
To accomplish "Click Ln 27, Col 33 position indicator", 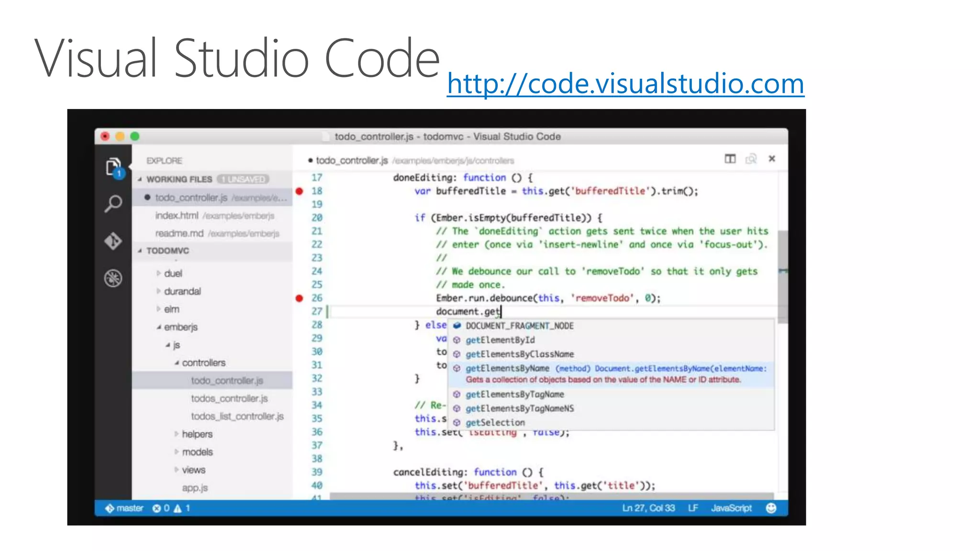I will coord(648,508).
